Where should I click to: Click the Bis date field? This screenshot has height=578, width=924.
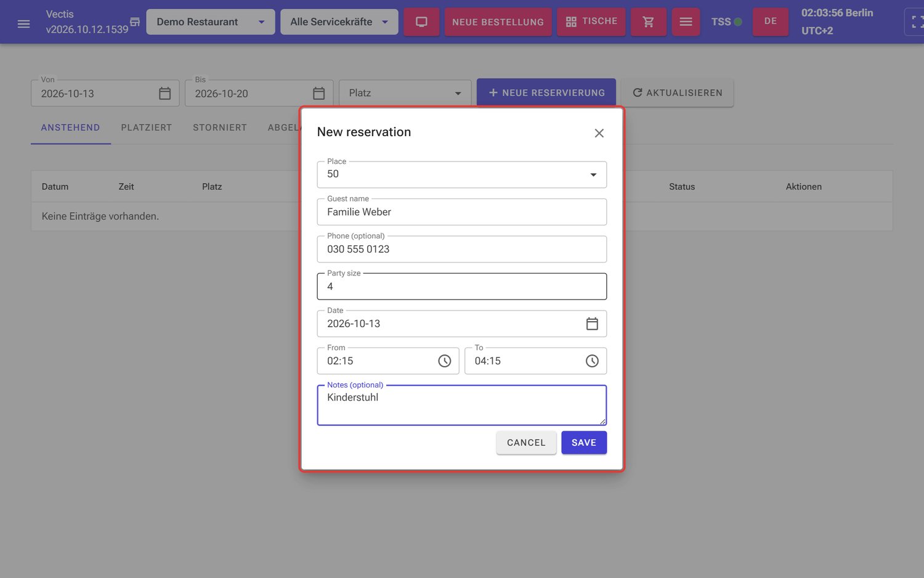(259, 93)
